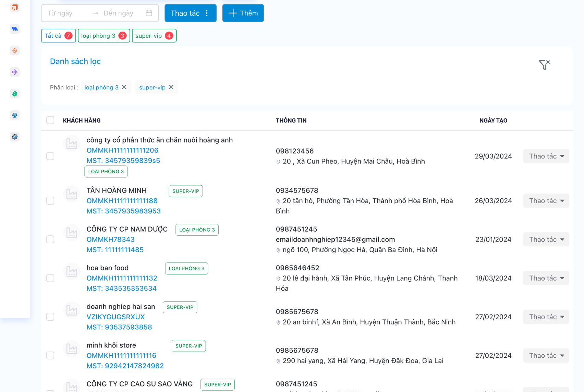
Task: Expand Thao tác dropdown for row dated 18/03/2024
Action: pos(546,278)
